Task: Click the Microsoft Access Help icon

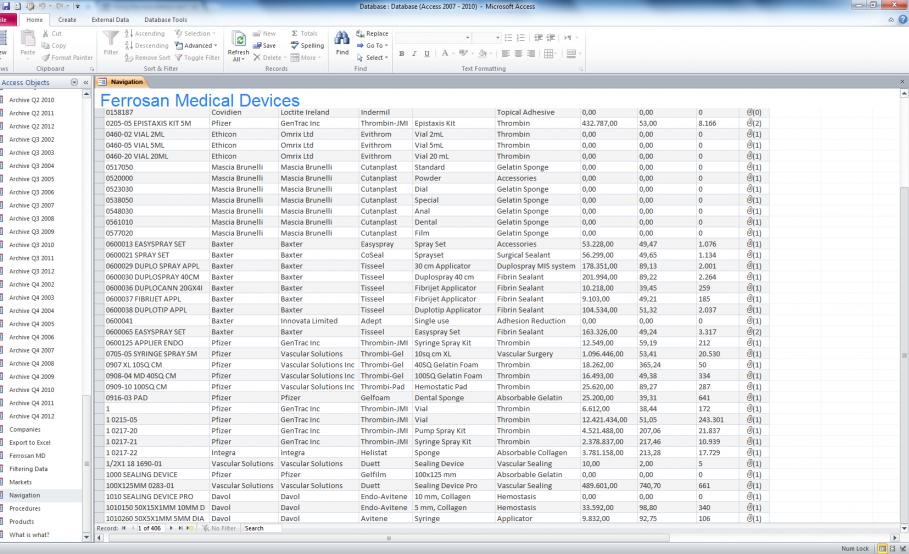Action: [x=903, y=19]
